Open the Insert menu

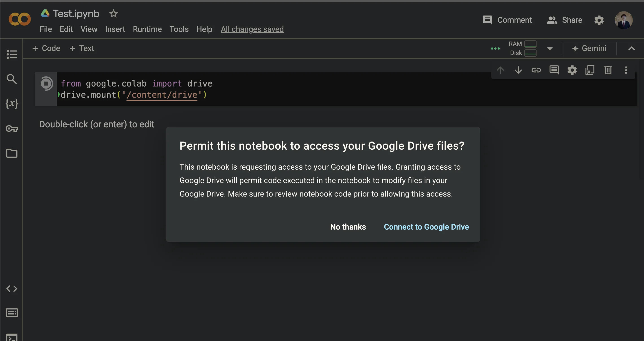pyautogui.click(x=115, y=29)
